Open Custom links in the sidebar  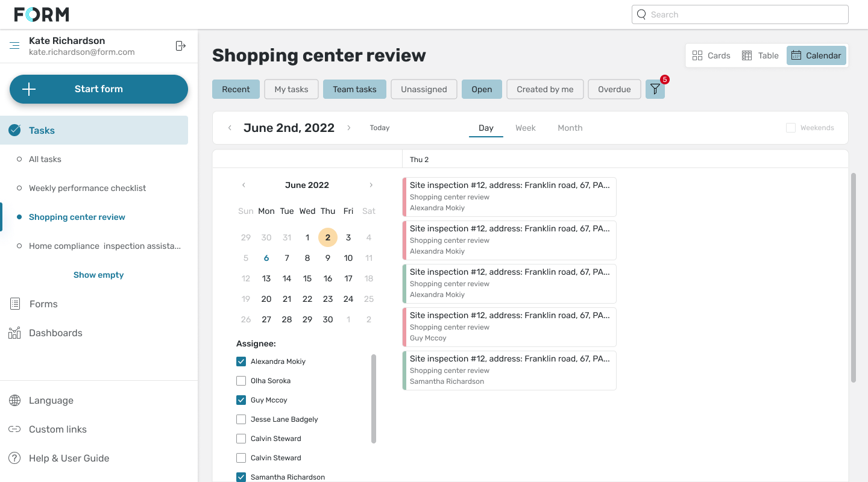click(57, 430)
